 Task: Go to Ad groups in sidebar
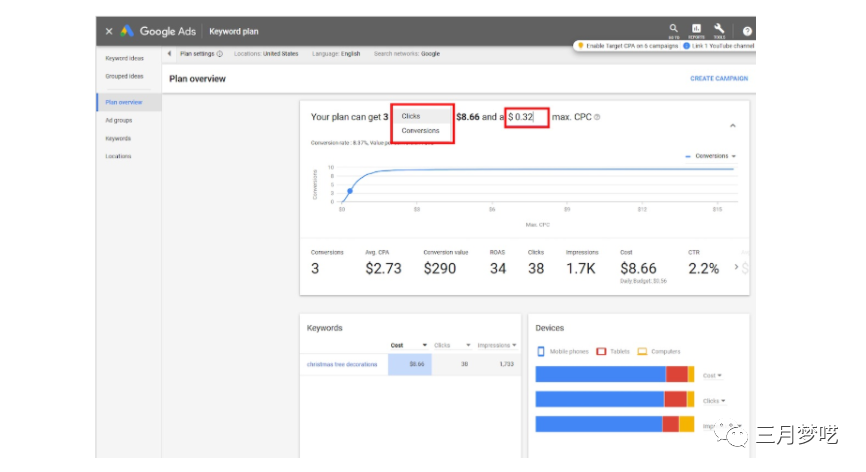tap(119, 120)
